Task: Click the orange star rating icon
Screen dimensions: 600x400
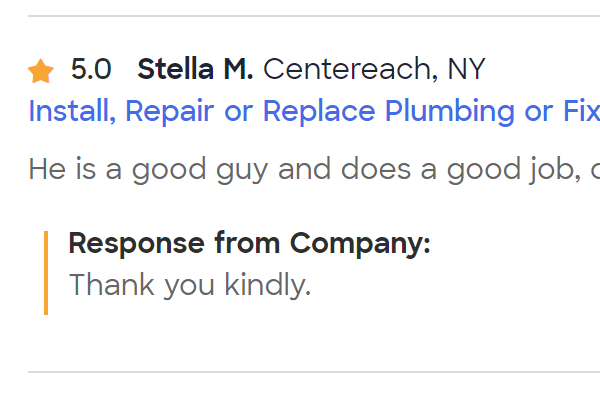Action: 41,71
